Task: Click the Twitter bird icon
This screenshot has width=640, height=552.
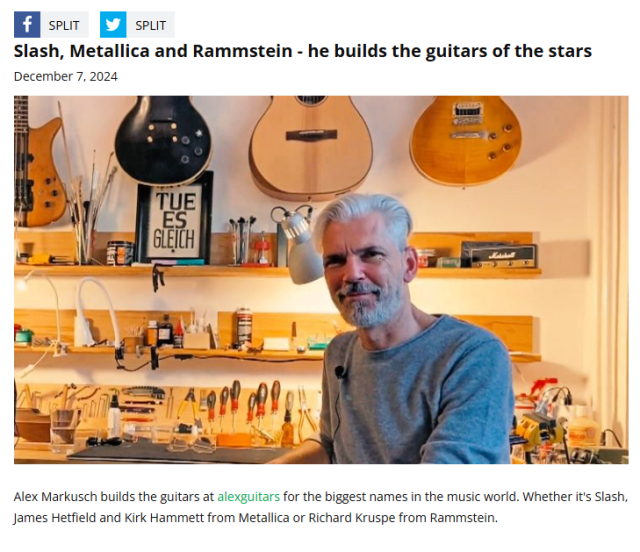Action: pos(113,24)
